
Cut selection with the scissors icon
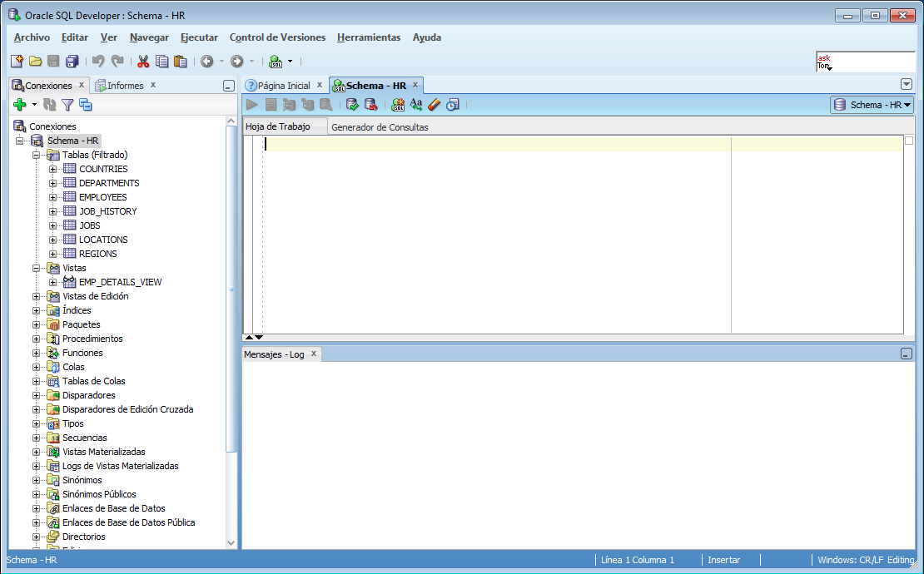click(x=142, y=61)
